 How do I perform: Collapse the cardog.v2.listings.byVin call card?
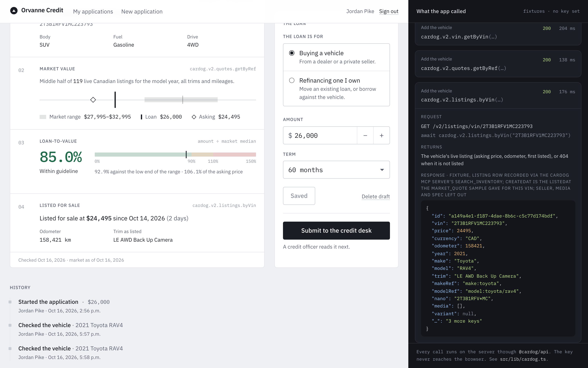(498, 95)
